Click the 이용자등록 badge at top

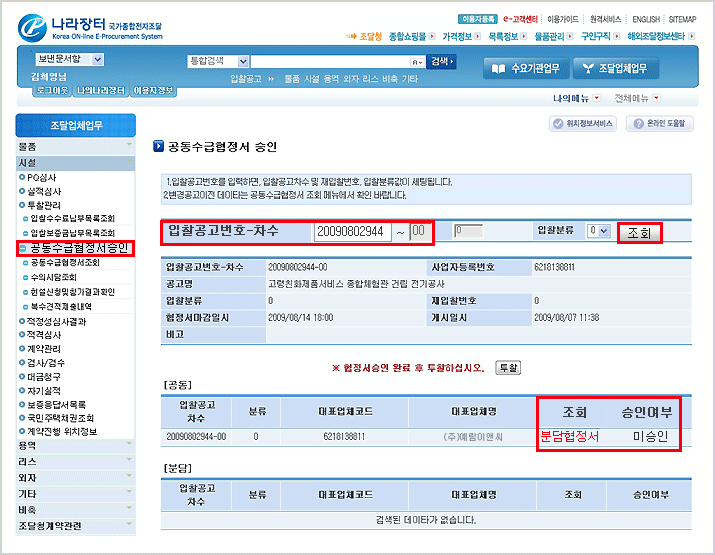(477, 18)
